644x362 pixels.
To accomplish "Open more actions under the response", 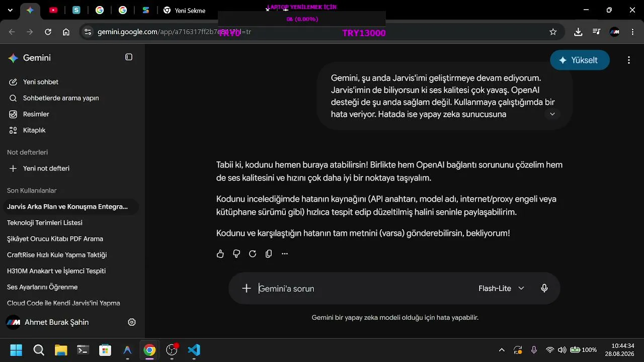I will (x=285, y=254).
